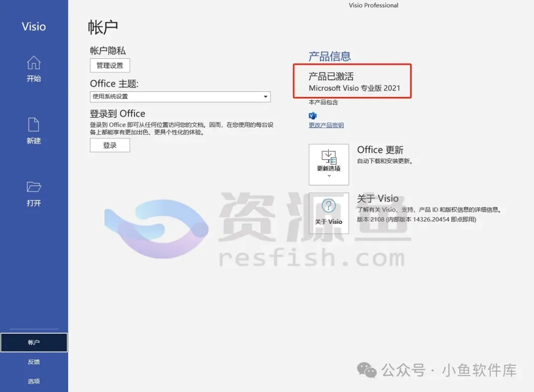The image size is (534, 392).
Task: Click the 关于 Visio button label
Action: tap(329, 222)
